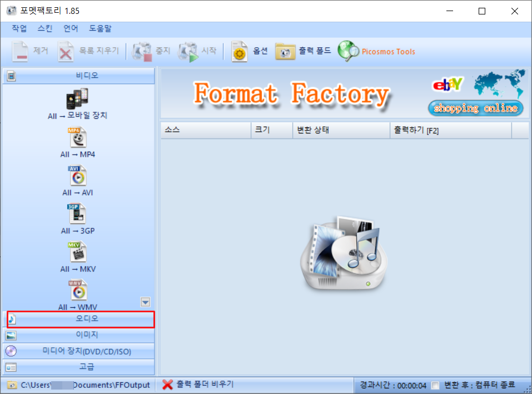Click the 제거 (remove) toolbar icon
532x394 pixels.
click(x=20, y=51)
